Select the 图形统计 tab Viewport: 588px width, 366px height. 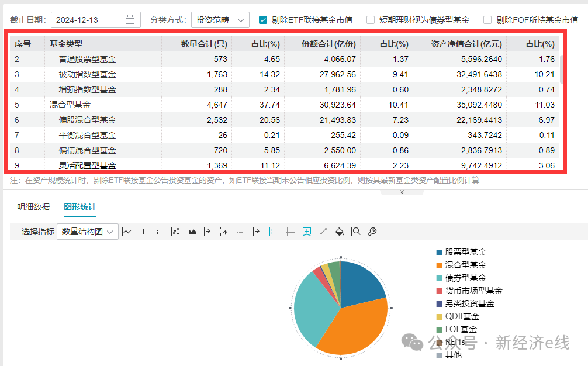tap(79, 207)
